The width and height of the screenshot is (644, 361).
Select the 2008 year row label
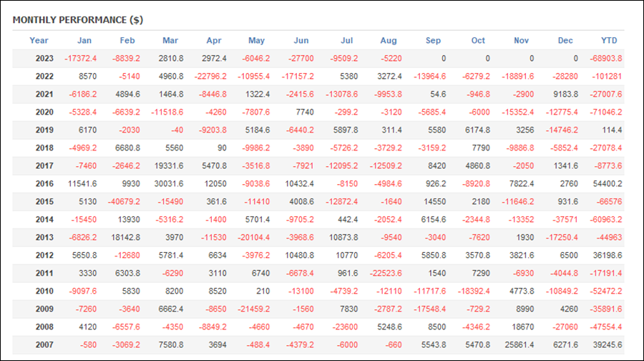[x=44, y=327]
